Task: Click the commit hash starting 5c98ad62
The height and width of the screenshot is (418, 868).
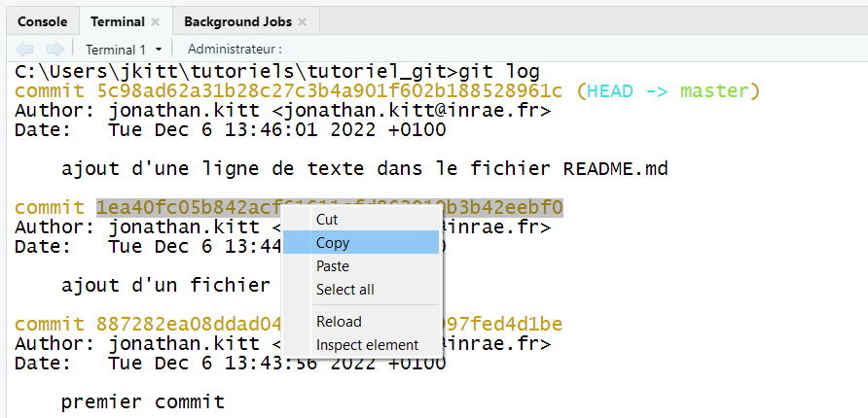Action: coord(329,90)
